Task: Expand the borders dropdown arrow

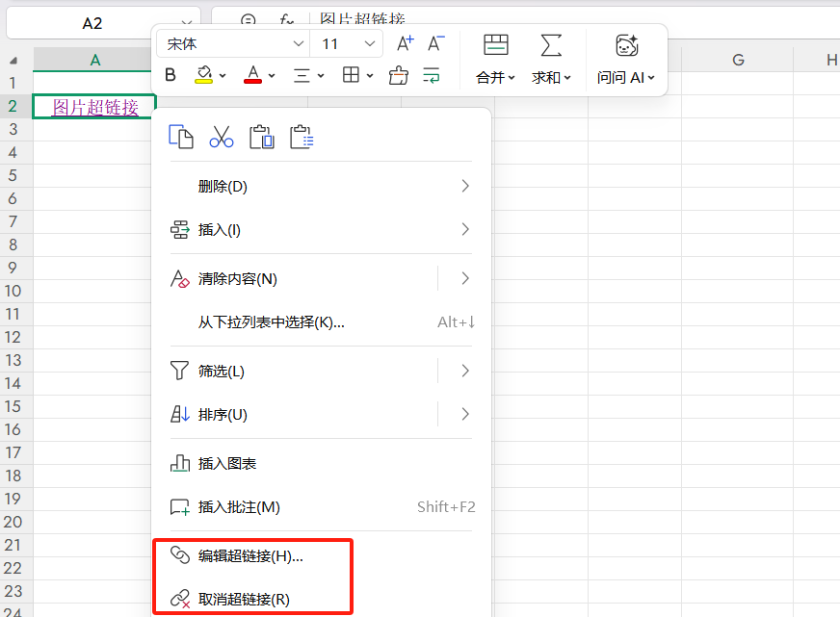Action: [x=367, y=74]
